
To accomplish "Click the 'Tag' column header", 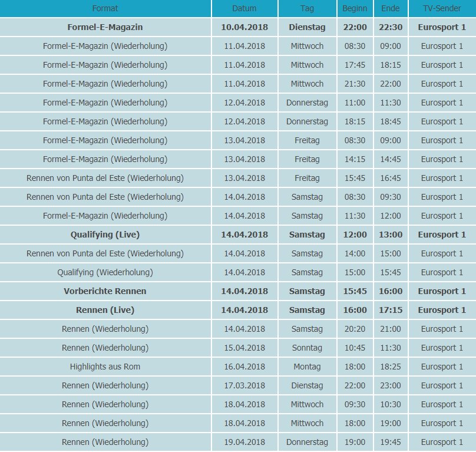I will (x=307, y=8).
